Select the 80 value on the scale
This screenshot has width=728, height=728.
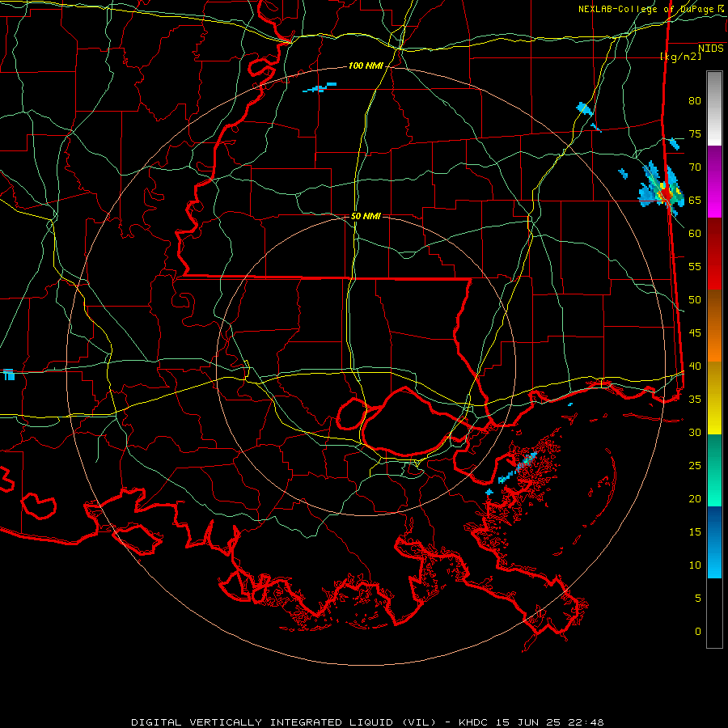[x=695, y=101]
